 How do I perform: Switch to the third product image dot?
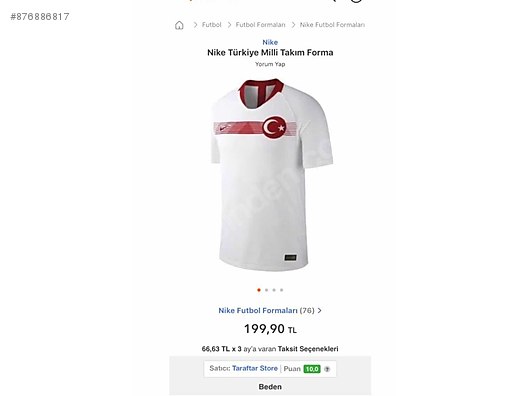point(274,290)
